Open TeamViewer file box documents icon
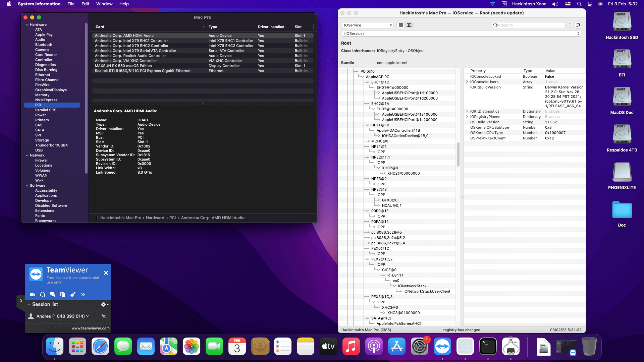This screenshot has height=362, width=644. [63, 295]
